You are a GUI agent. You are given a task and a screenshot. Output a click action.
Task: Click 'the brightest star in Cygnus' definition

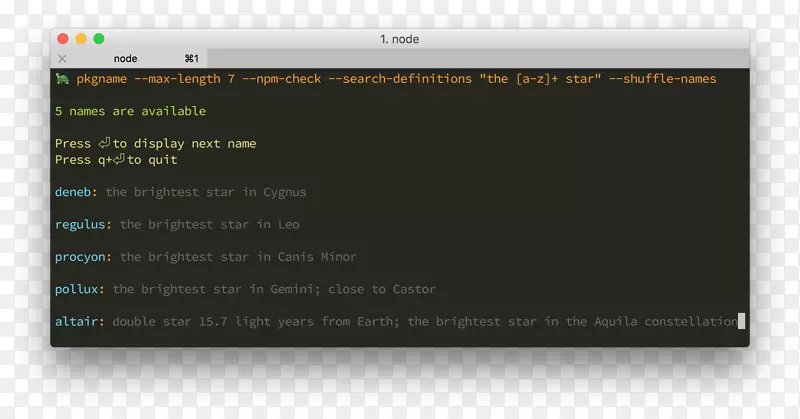tap(206, 192)
